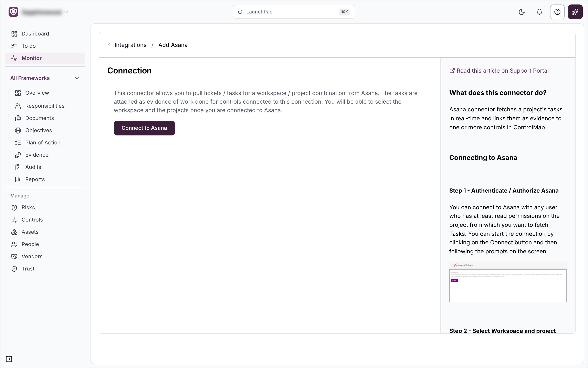Click the Manage section label

(x=20, y=196)
